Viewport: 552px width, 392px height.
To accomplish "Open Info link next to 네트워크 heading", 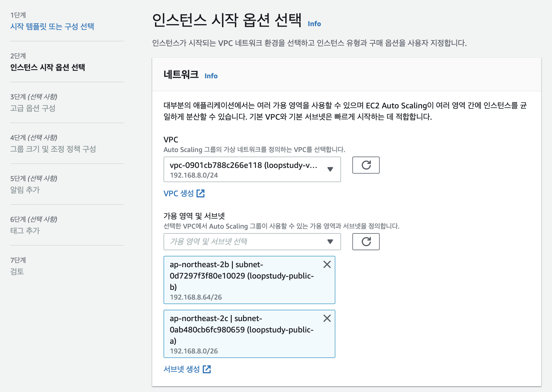I will [x=211, y=76].
